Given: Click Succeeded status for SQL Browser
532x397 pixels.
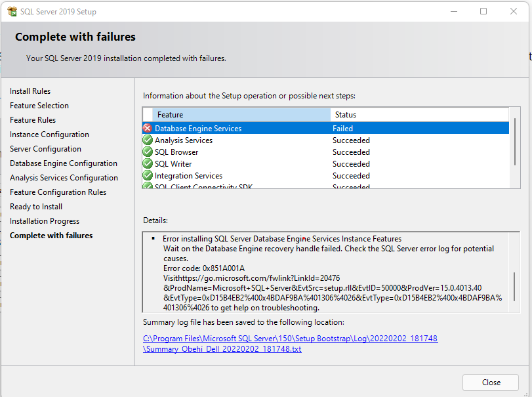Looking at the screenshot, I should click(x=351, y=152).
